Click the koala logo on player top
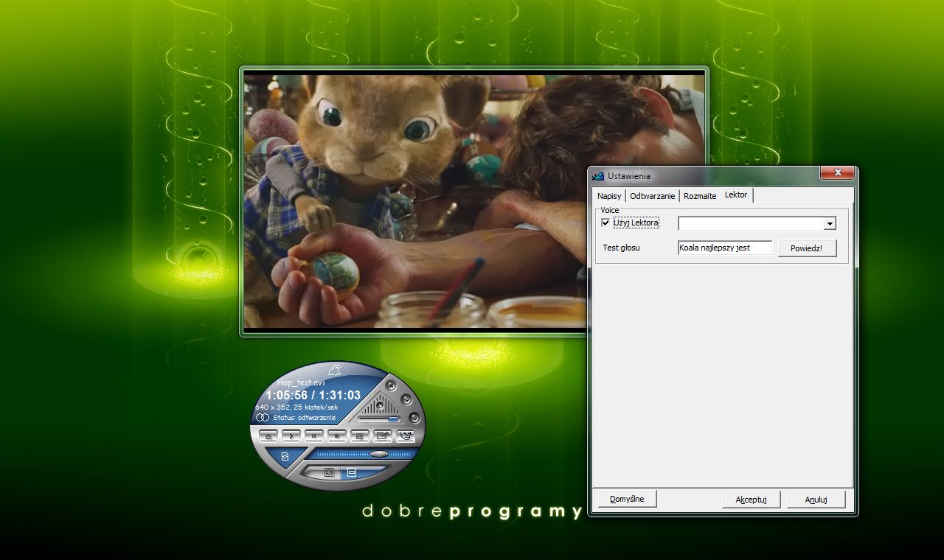This screenshot has width=944, height=560. pos(334,371)
